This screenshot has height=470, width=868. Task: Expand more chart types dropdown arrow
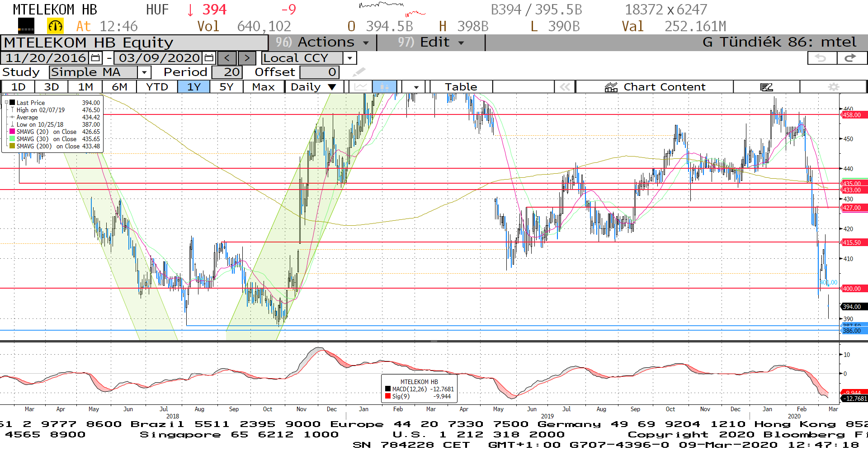[416, 87]
